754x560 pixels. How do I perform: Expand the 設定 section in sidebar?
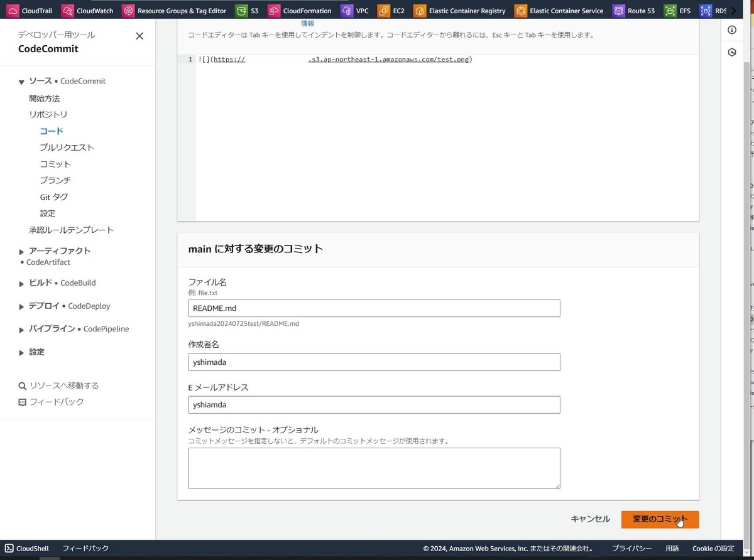[x=22, y=353]
